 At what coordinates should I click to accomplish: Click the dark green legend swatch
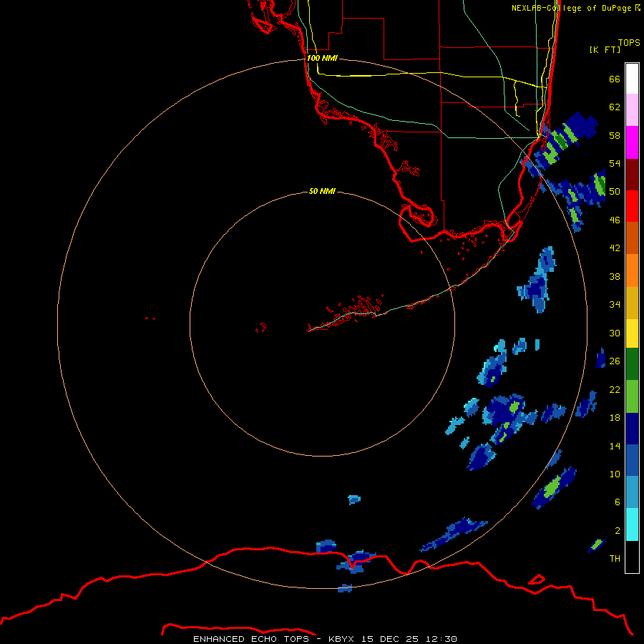pyautogui.click(x=632, y=364)
